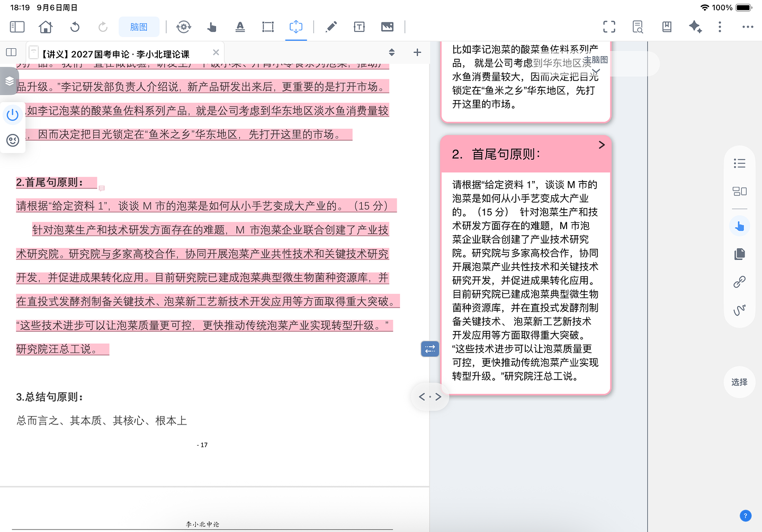Click the note marker beside 2.首尾句原则
Screen dimensions: 762x532
point(102,188)
